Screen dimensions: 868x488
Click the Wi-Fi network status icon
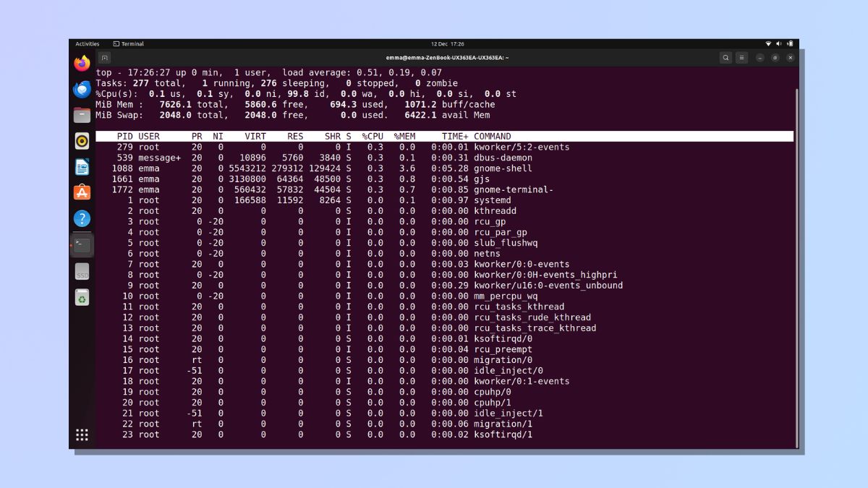(x=768, y=44)
